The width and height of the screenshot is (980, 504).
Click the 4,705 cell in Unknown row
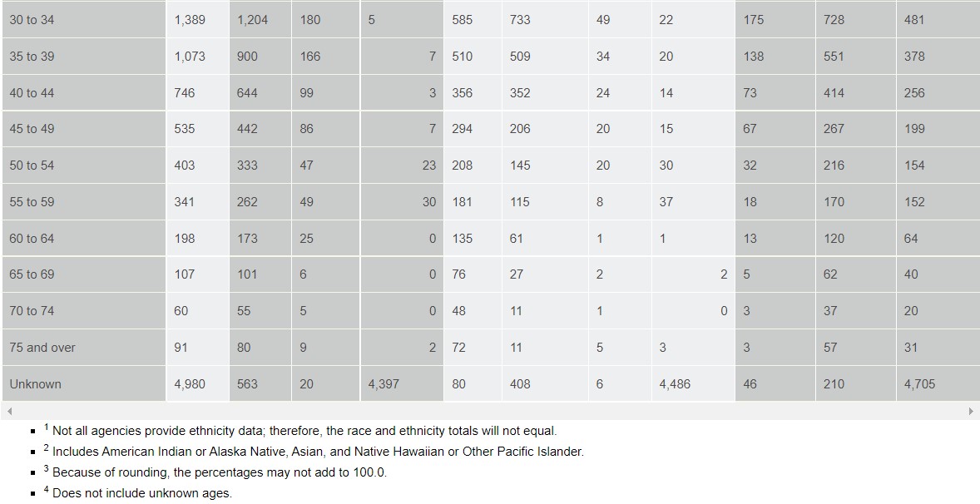pos(938,383)
